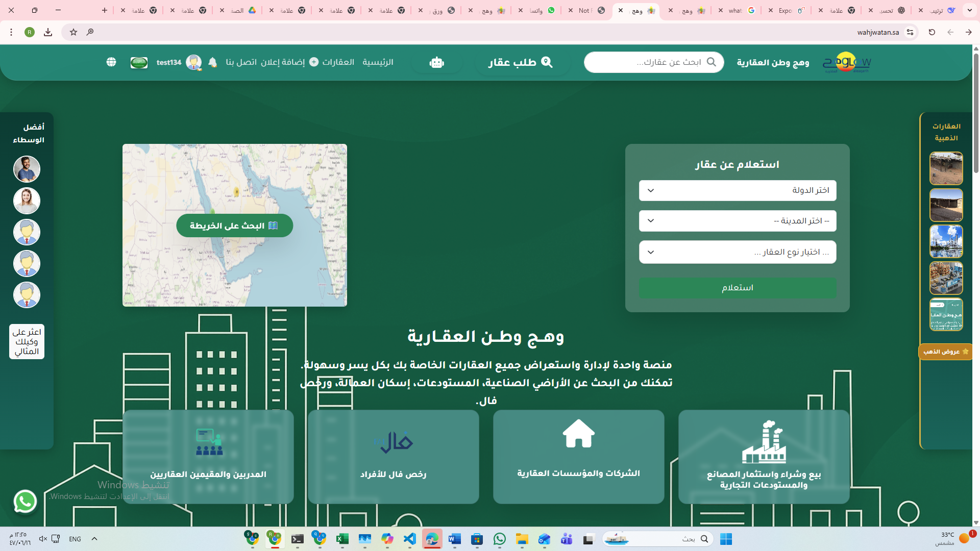The height and width of the screenshot is (551, 980).
Task: Click the test134 user avatar
Action: coord(193,62)
